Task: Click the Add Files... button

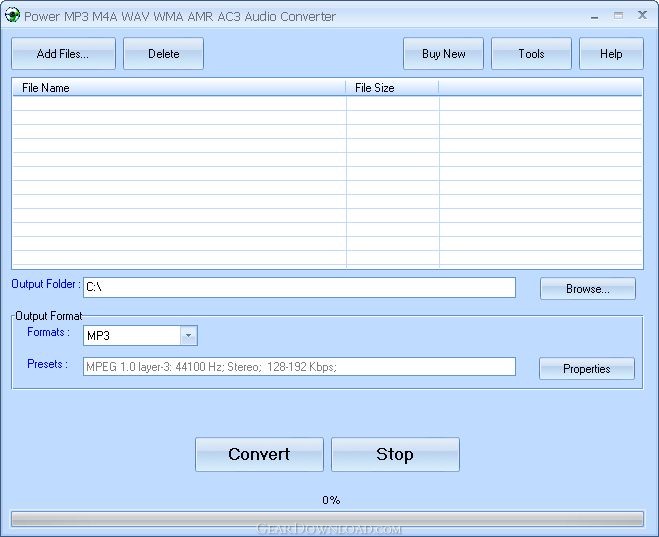Action: tap(63, 53)
